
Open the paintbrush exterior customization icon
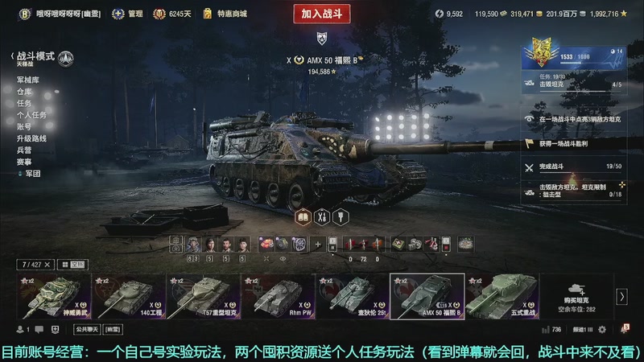pyautogui.click(x=341, y=217)
